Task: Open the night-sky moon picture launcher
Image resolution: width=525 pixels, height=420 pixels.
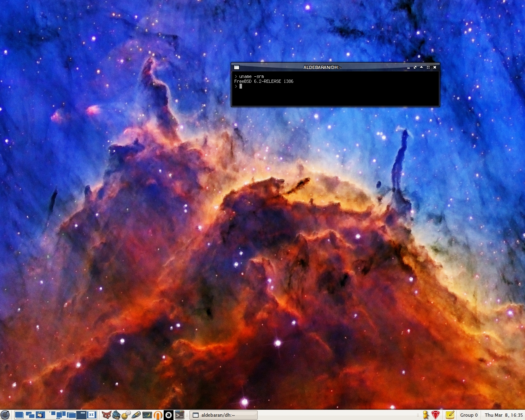Action: click(147, 415)
